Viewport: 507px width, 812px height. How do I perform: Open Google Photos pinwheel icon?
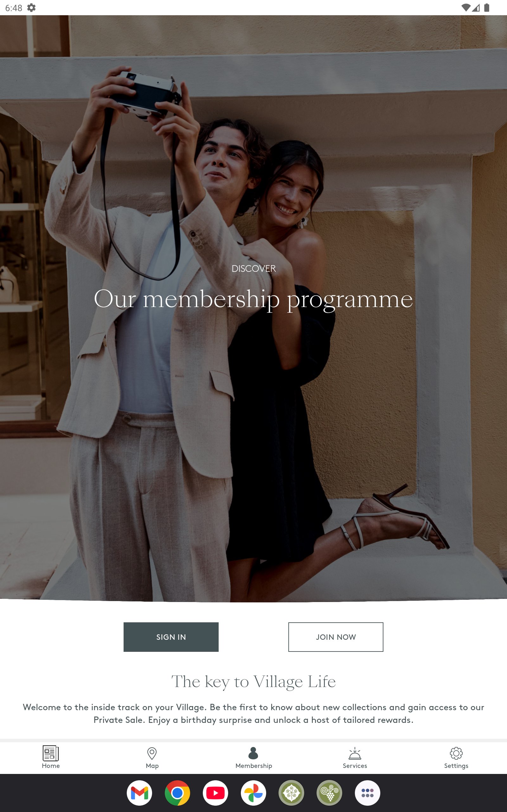pos(253,793)
